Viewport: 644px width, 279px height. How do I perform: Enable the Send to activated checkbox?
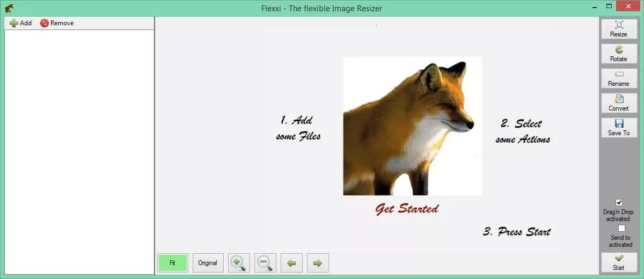pos(621,228)
